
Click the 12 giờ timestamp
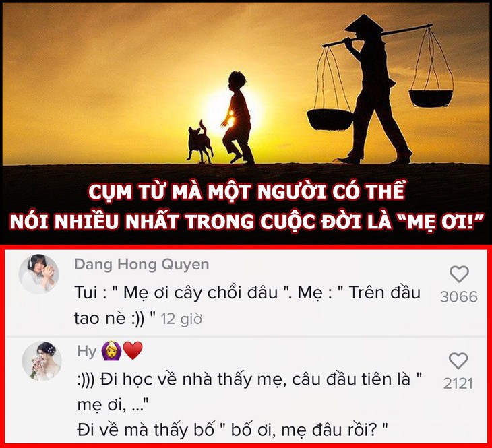tap(181, 319)
